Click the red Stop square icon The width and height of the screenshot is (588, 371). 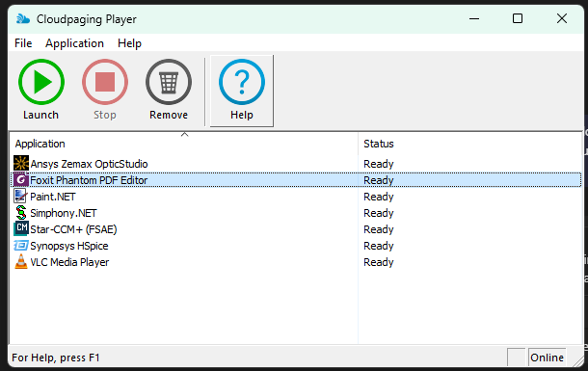click(x=105, y=82)
